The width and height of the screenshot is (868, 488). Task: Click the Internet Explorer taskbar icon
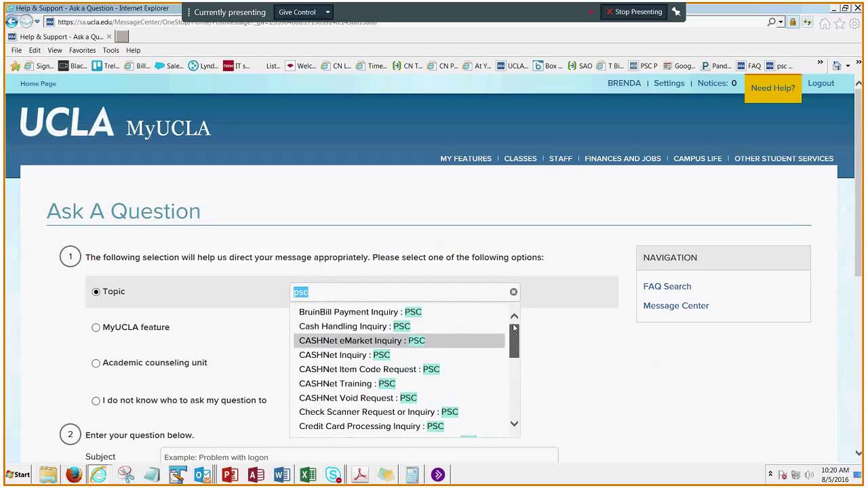point(99,474)
